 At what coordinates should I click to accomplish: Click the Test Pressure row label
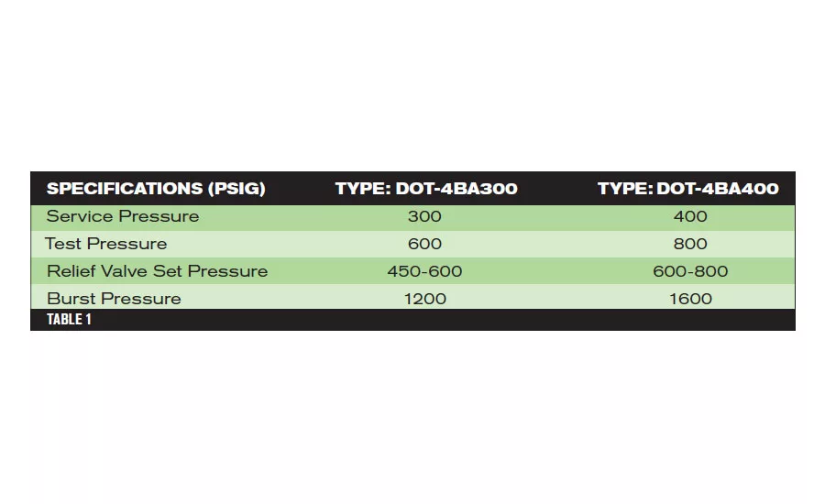pos(105,244)
